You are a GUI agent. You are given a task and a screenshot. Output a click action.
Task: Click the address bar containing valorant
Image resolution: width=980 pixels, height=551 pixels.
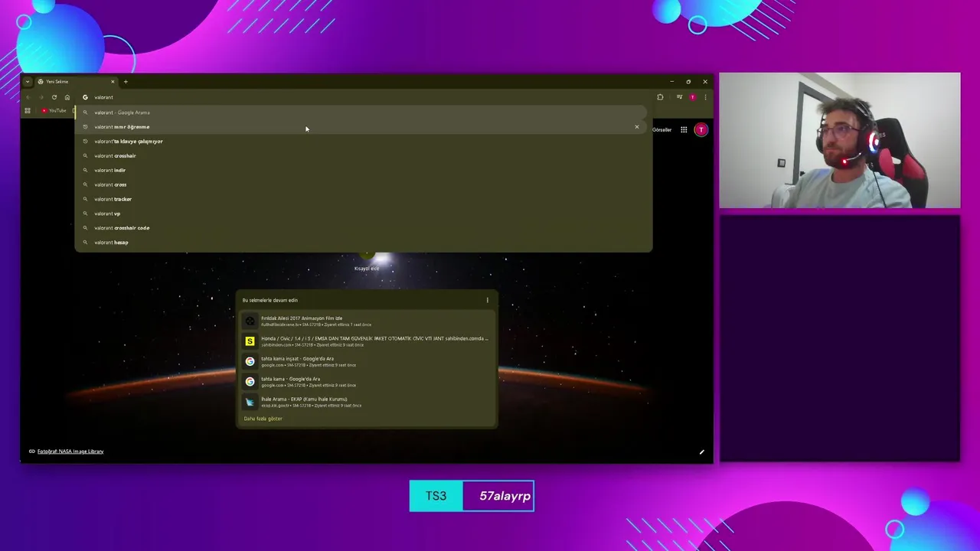click(364, 97)
